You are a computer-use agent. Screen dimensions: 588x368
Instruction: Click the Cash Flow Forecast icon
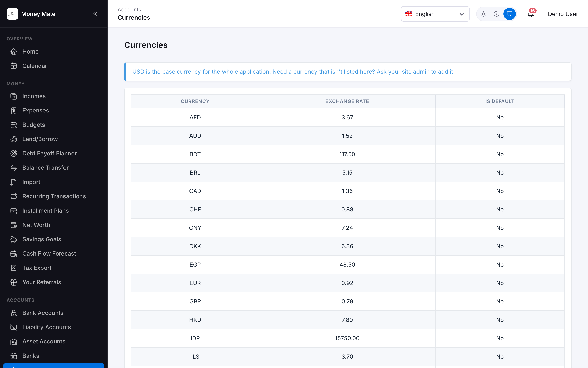tap(14, 254)
